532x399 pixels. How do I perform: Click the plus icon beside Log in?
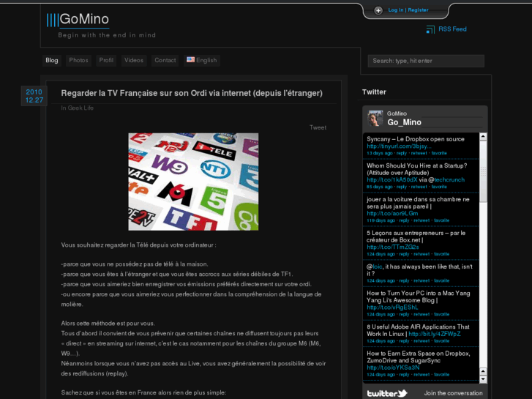click(x=378, y=10)
